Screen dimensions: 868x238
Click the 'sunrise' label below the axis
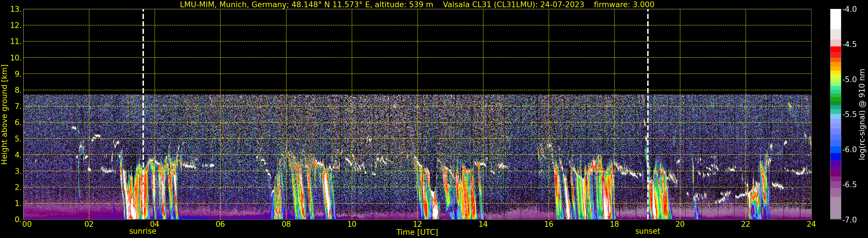(143, 231)
